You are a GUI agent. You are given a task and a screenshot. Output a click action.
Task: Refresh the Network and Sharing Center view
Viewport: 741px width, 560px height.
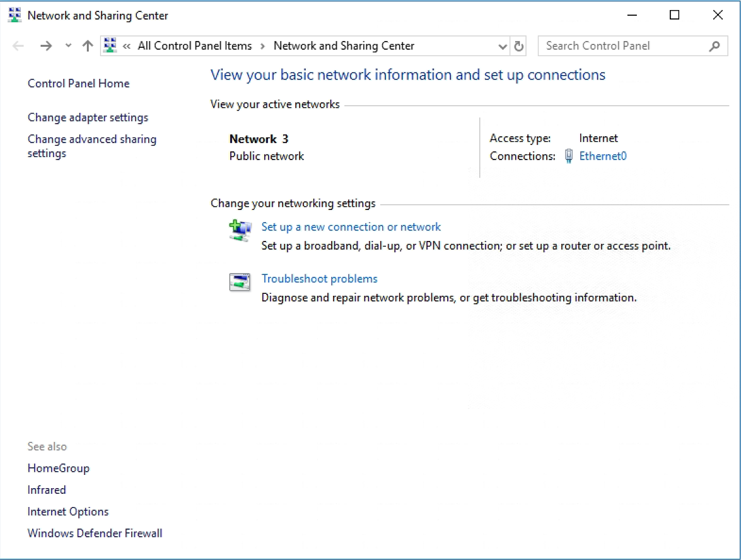(x=519, y=46)
